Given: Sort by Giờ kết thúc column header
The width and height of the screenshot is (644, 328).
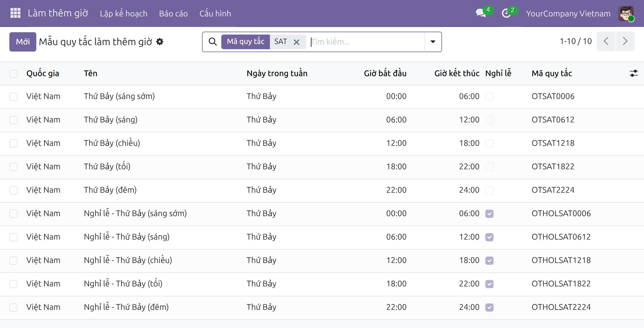Looking at the screenshot, I should (457, 73).
